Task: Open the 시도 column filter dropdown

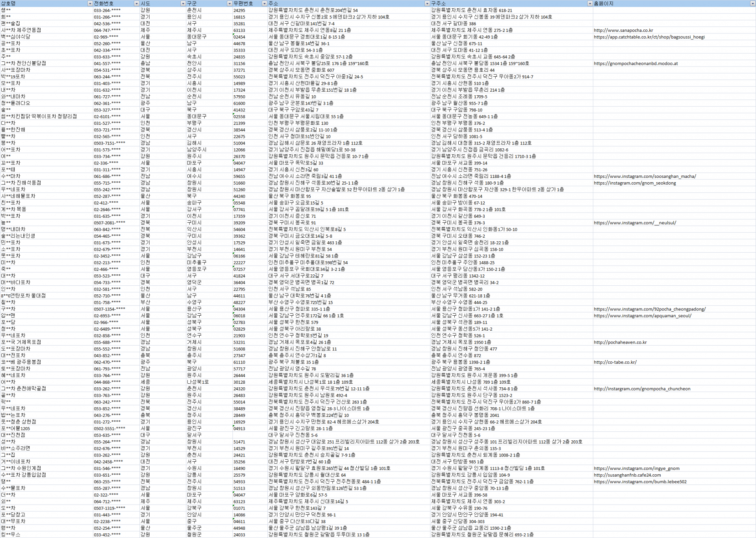Action: pos(183,4)
